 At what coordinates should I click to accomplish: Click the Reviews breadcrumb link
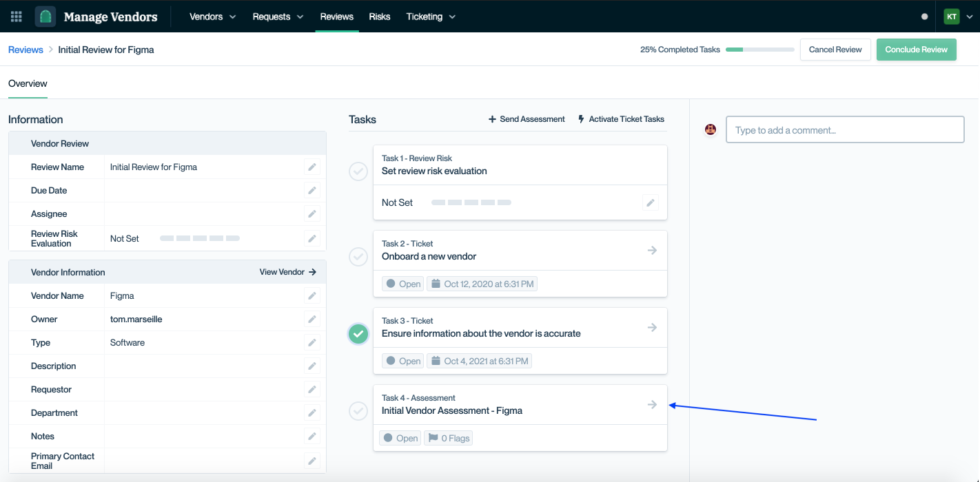25,50
